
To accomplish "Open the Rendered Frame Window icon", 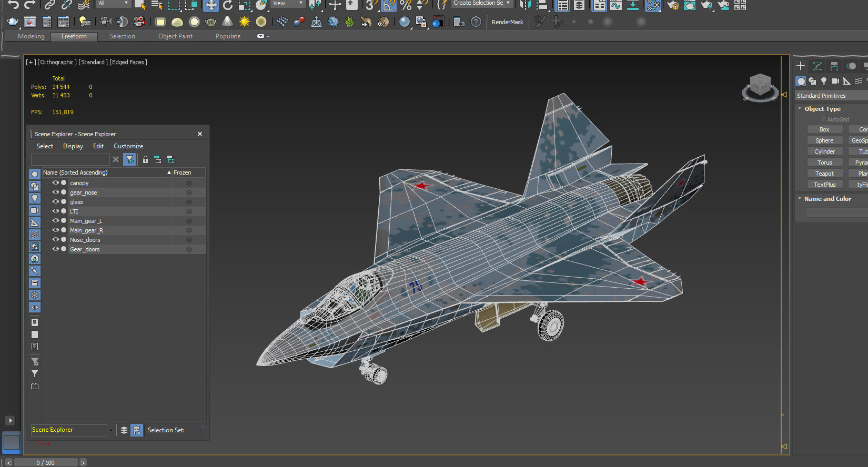I will (x=690, y=5).
